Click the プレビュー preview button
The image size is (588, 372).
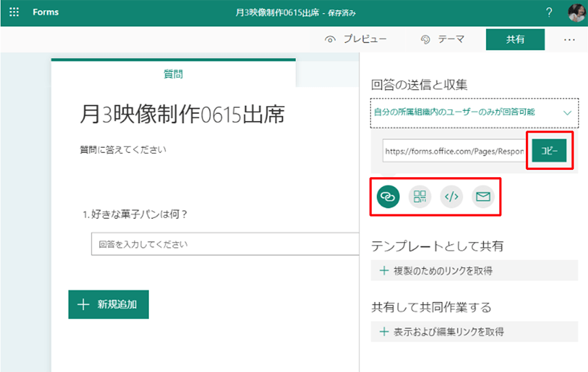355,39
